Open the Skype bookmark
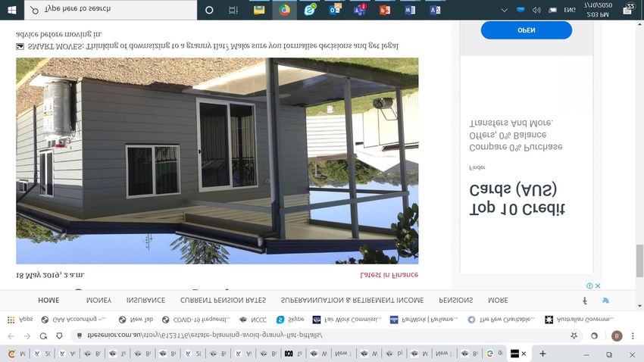Screen dimensions: 644x362 [290, 320]
